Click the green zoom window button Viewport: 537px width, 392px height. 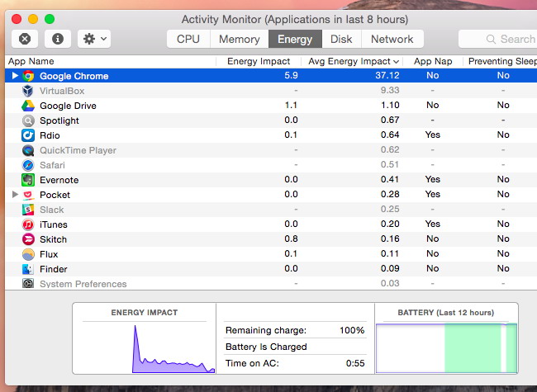pos(50,19)
